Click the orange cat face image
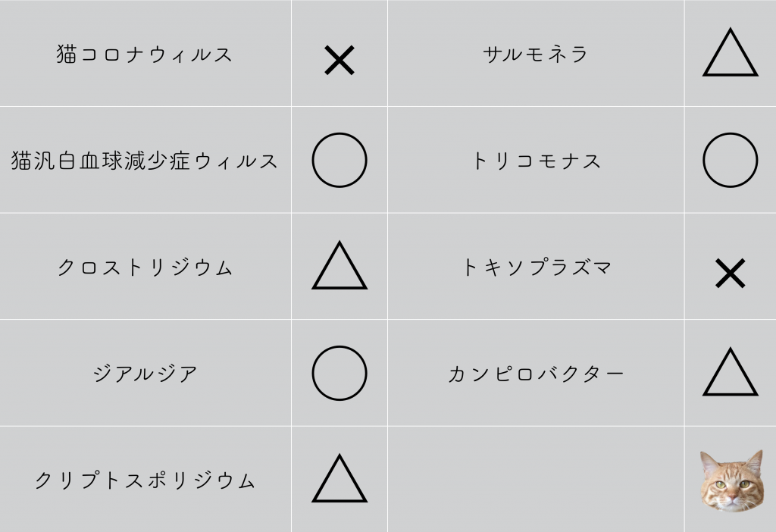 coord(731,480)
